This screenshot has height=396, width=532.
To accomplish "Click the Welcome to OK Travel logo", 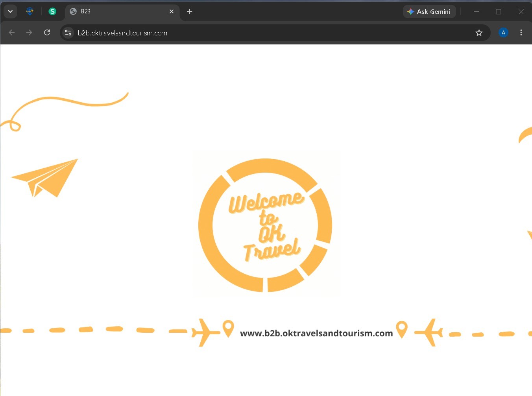I will coord(266,225).
